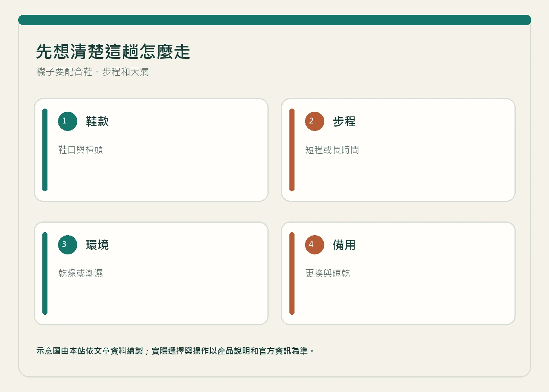Click the card title 備用

click(344, 245)
